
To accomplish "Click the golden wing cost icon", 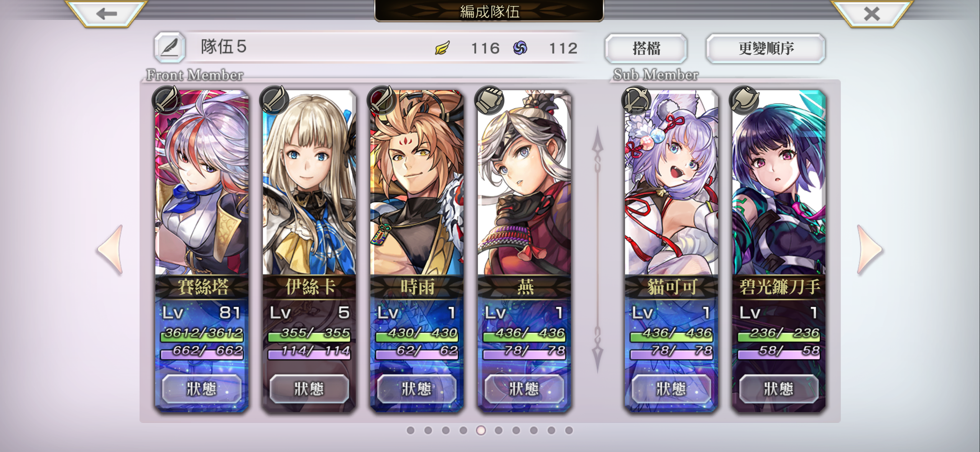I will (442, 48).
